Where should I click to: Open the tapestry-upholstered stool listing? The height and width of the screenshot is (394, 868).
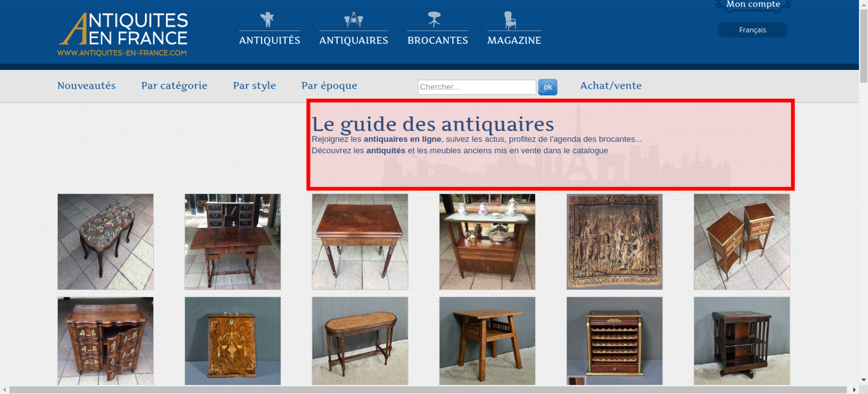105,242
